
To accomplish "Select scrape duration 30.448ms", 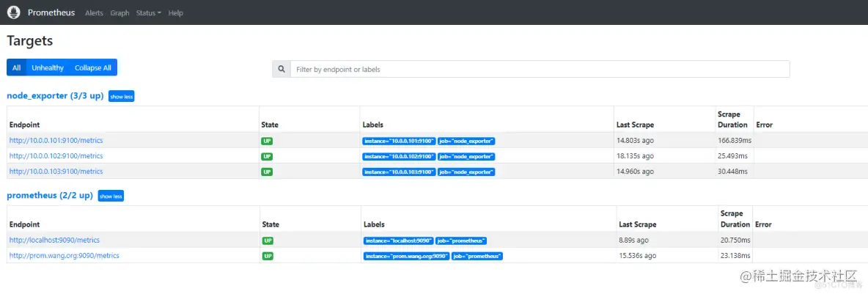I will click(732, 172).
